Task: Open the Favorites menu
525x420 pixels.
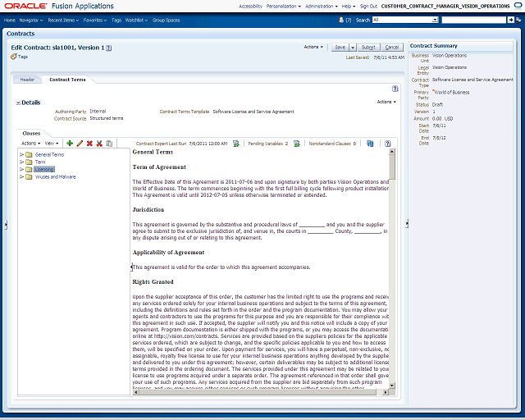Action: pos(95,20)
